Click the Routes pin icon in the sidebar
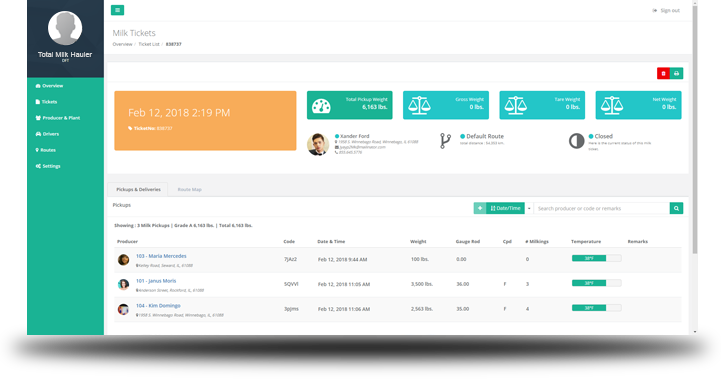Viewport: 721px width, 379px height. click(x=37, y=150)
